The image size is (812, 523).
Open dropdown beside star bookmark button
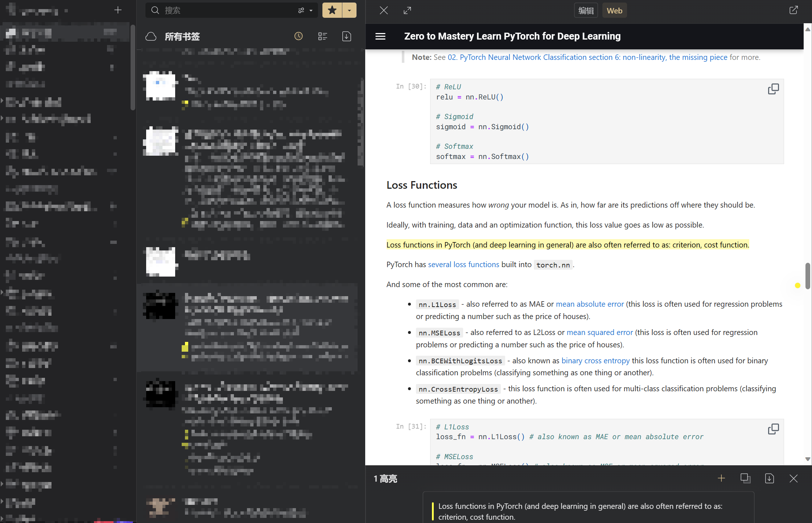click(349, 10)
